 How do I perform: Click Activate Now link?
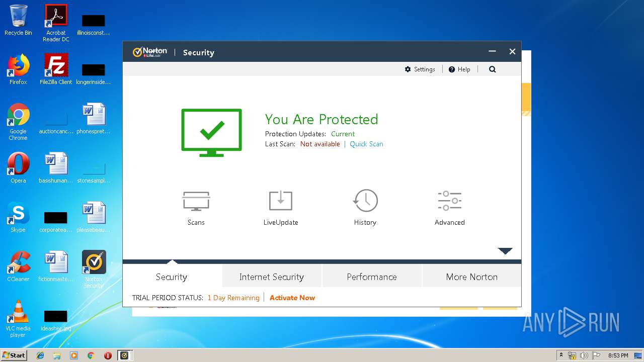click(x=292, y=298)
